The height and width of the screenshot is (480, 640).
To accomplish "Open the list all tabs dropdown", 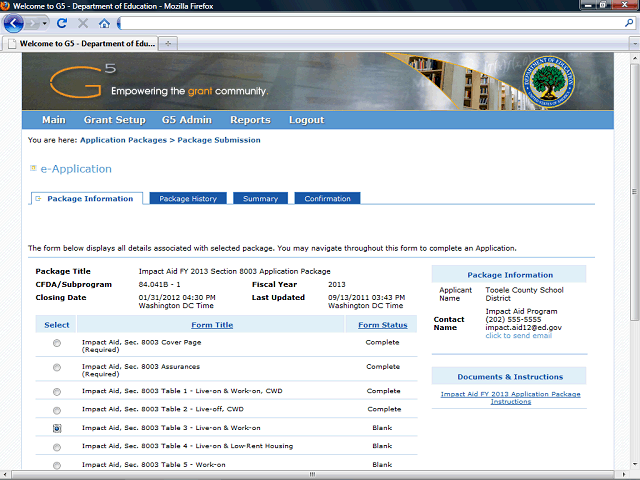I will point(635,43).
